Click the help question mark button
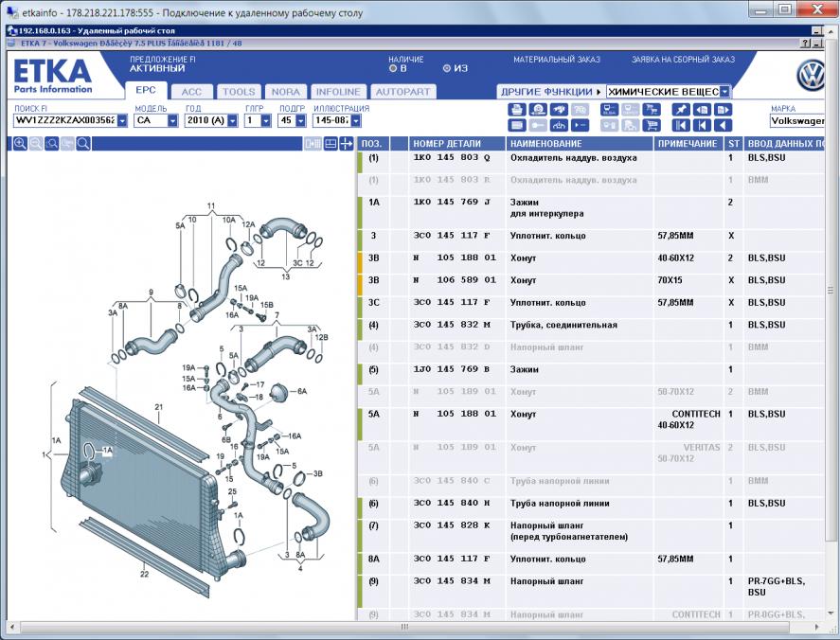Image resolution: width=840 pixels, height=640 pixels. (x=806, y=44)
